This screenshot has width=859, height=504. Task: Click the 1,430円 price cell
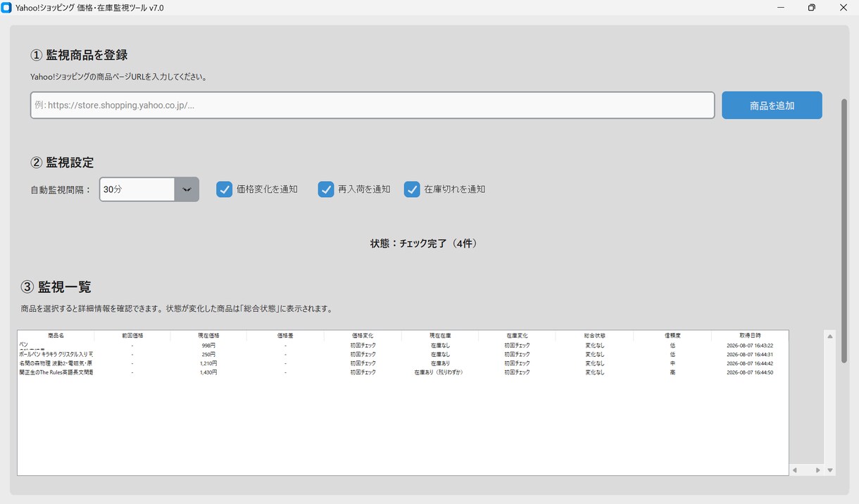pyautogui.click(x=208, y=372)
